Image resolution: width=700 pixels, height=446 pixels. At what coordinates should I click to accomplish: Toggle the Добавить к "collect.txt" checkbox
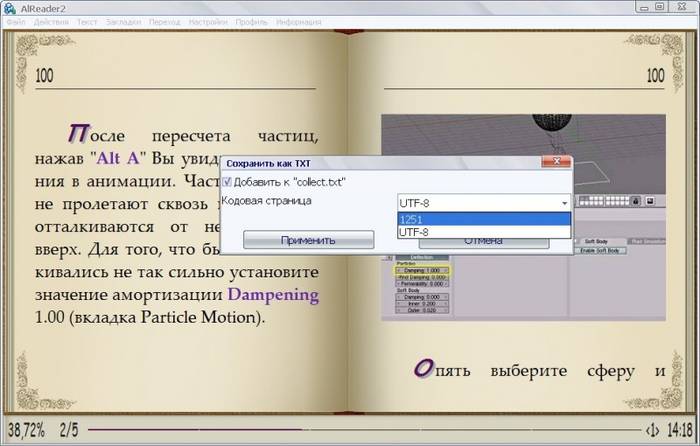point(226,182)
